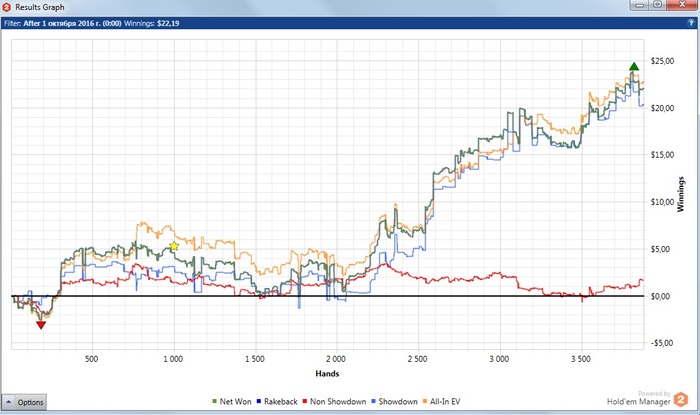Viewport: 700px width, 415px height.
Task: Click the $5,00 y-axis label
Action: tap(661, 249)
